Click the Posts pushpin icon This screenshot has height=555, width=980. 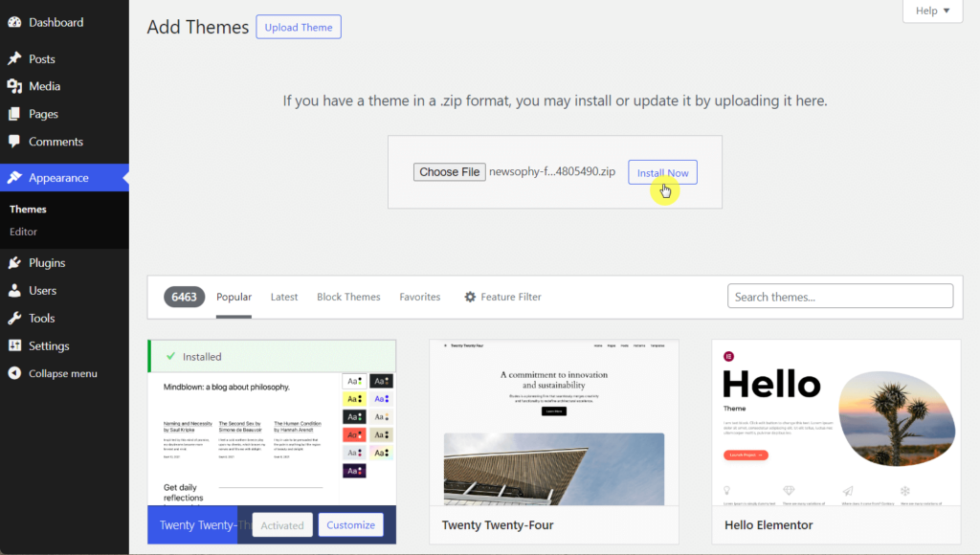click(14, 58)
